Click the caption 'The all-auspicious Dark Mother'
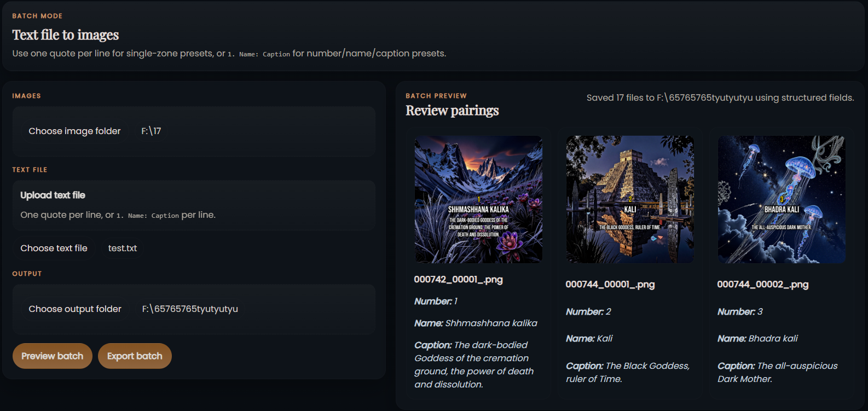Screen dimensions: 868x411 coord(778,373)
